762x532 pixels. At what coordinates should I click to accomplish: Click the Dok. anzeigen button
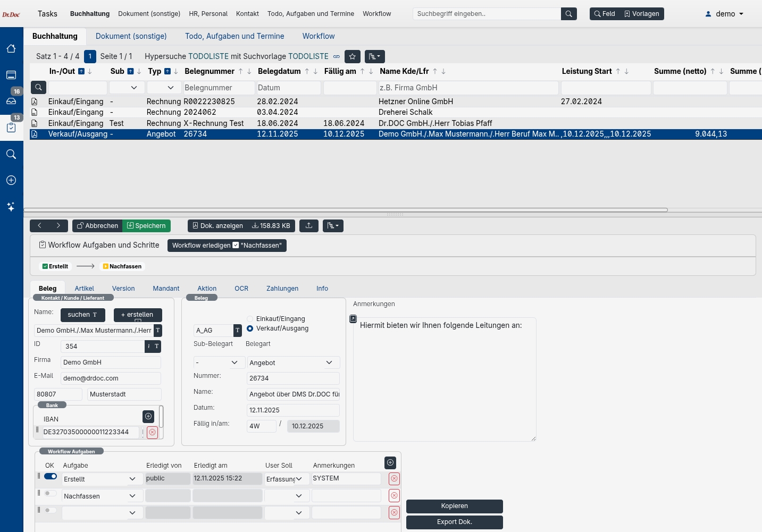pyautogui.click(x=217, y=226)
